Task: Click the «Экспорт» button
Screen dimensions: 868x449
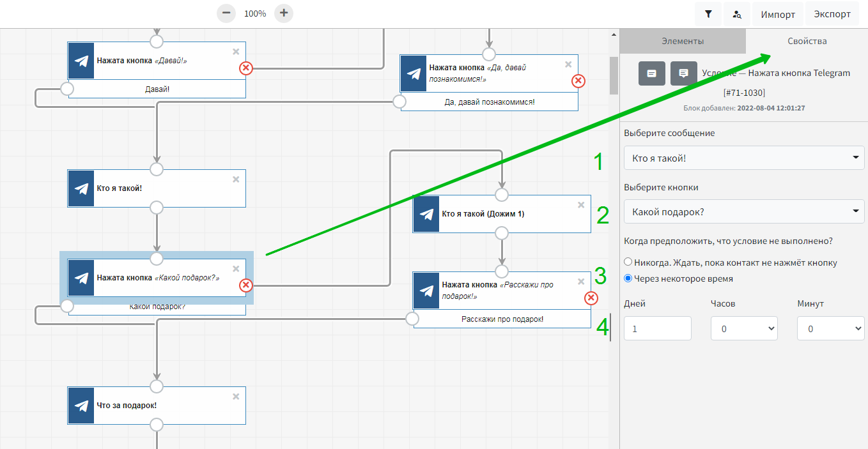Action: point(832,14)
